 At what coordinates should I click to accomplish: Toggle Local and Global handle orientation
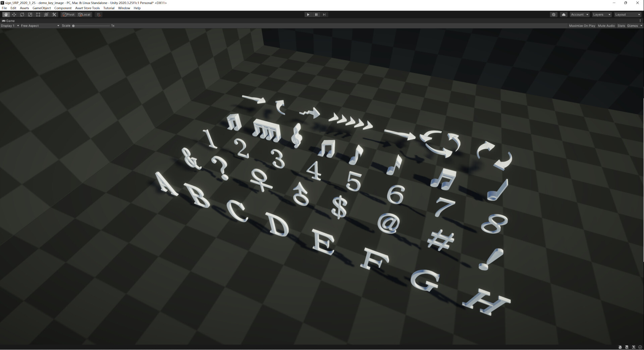pos(84,14)
